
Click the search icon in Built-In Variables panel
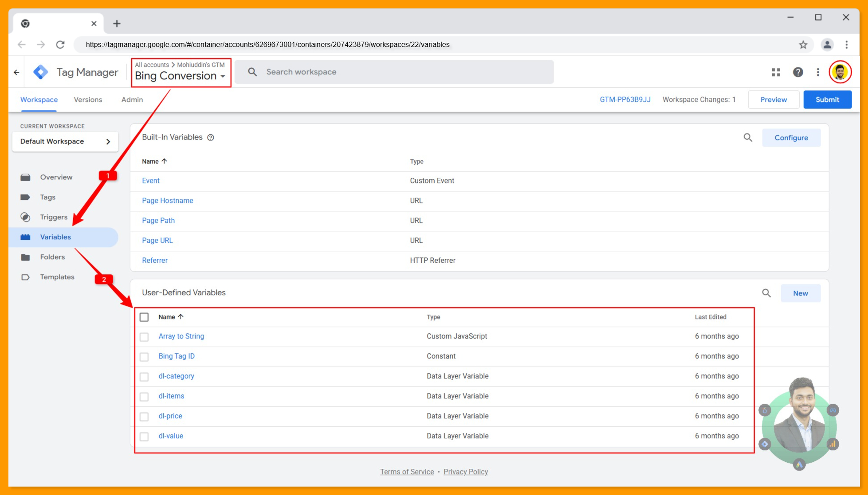click(x=748, y=137)
